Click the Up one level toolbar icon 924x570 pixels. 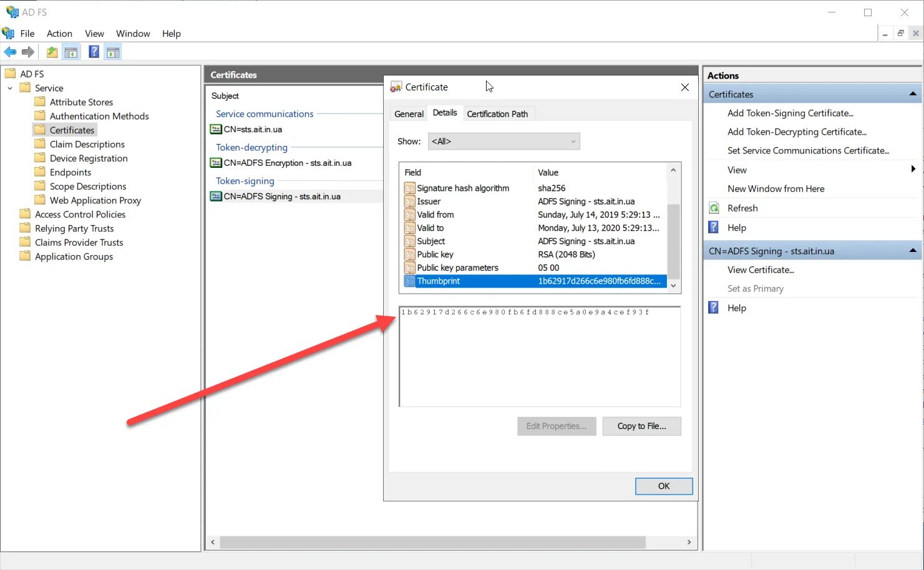click(52, 52)
